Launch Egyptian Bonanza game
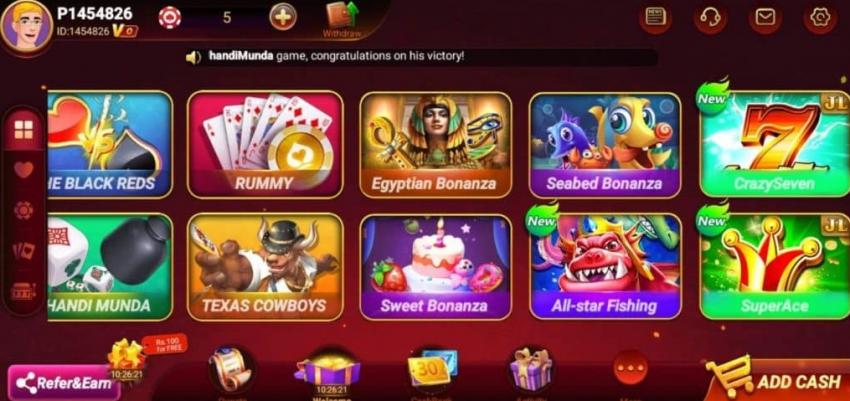 point(435,144)
